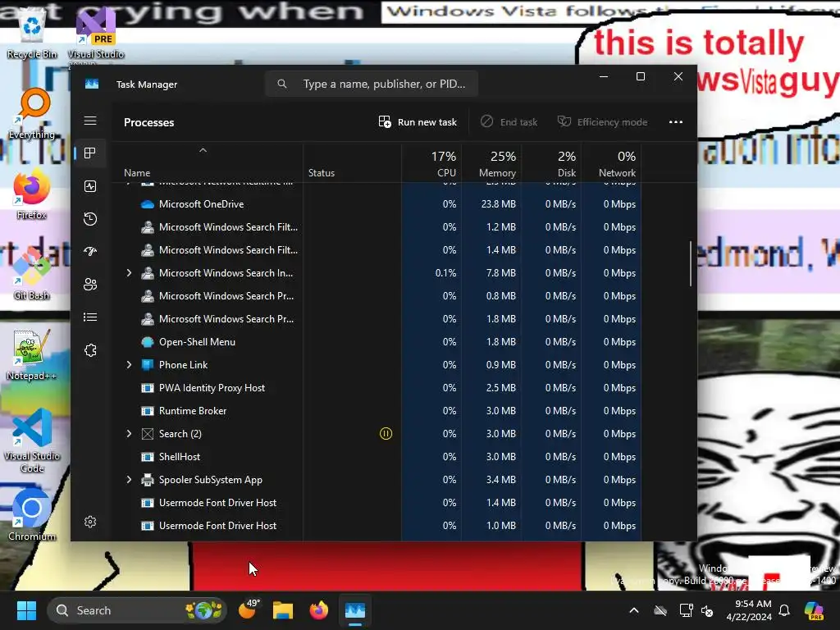840x630 pixels.
Task: Click the End task button
Action: [509, 122]
